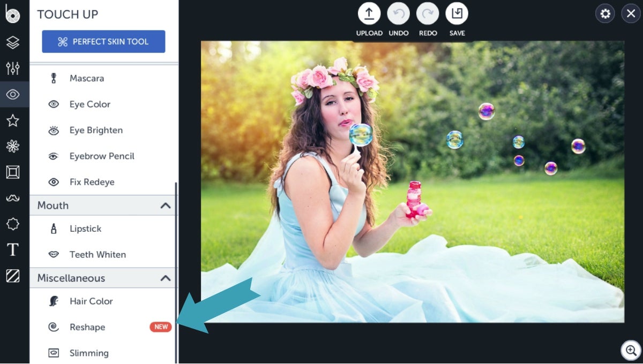This screenshot has width=643, height=364.
Task: Open the Text tool T icon
Action: (13, 249)
